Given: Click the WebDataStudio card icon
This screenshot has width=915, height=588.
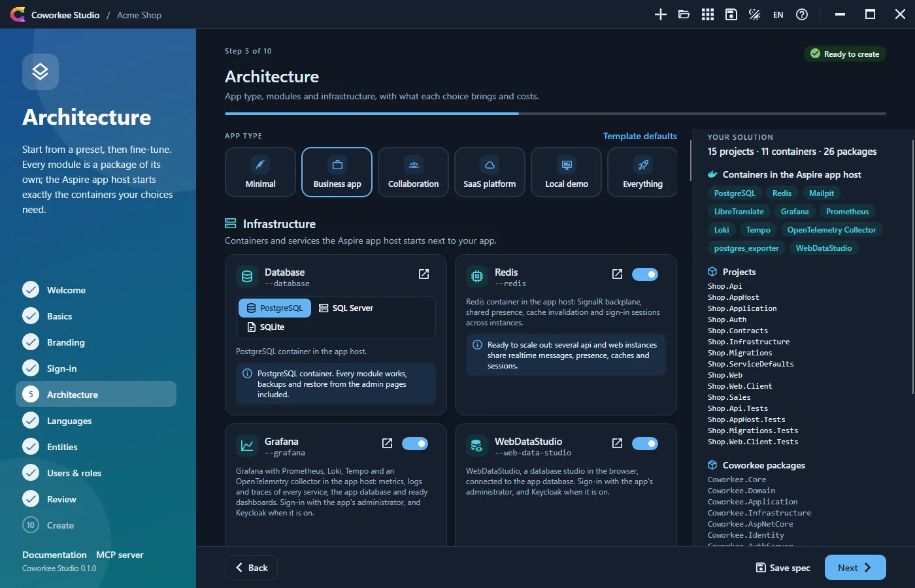Looking at the screenshot, I should (x=477, y=446).
